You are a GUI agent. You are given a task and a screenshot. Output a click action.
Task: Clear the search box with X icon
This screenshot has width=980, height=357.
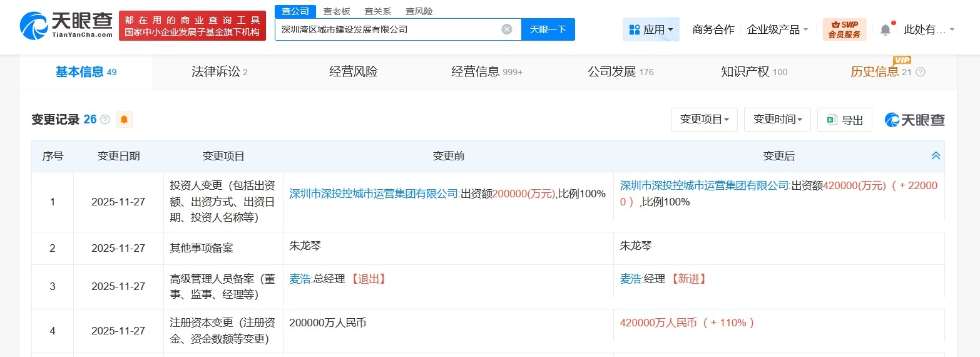tap(507, 29)
